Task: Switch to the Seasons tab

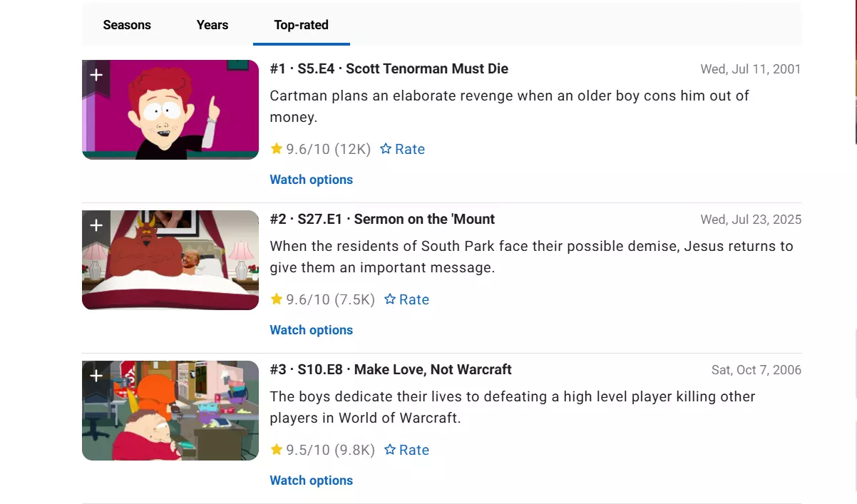Action: click(127, 25)
